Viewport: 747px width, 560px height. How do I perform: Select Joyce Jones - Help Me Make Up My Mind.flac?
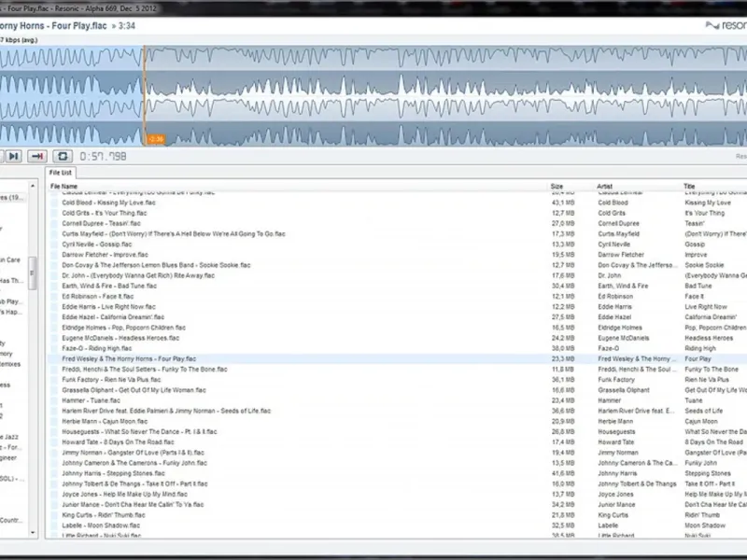124,495
